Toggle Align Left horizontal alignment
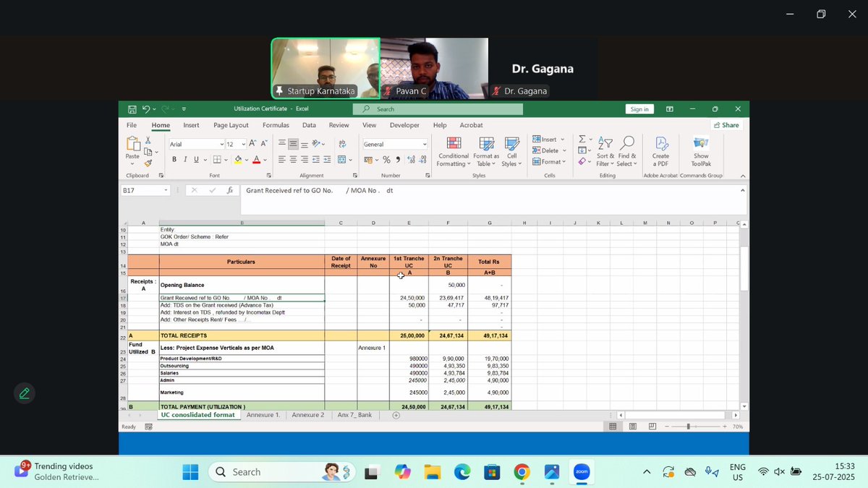The image size is (868, 488). click(x=283, y=160)
